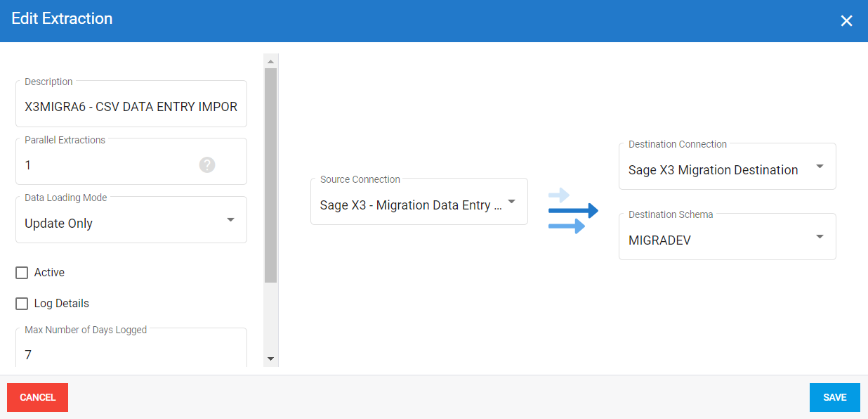Enable the Active checkbox
The height and width of the screenshot is (419, 868).
pyautogui.click(x=22, y=273)
